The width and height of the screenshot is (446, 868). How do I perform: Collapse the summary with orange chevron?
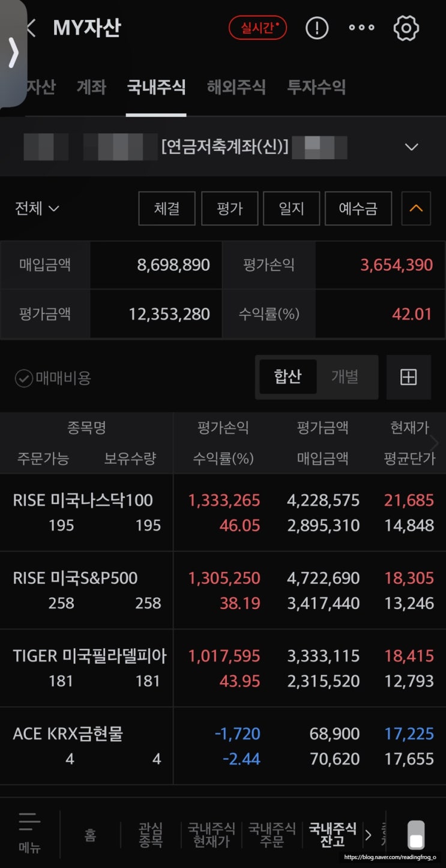point(416,208)
